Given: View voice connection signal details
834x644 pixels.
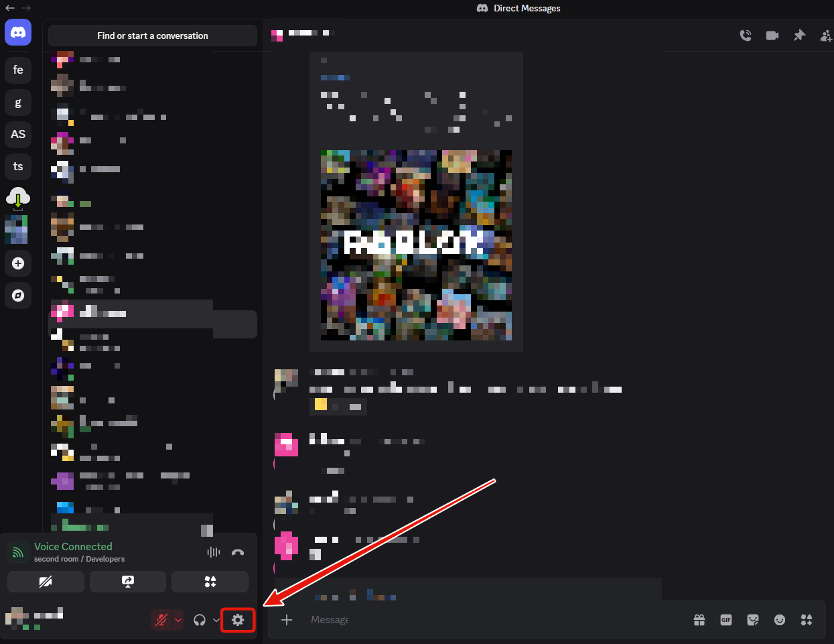Looking at the screenshot, I should pyautogui.click(x=18, y=552).
